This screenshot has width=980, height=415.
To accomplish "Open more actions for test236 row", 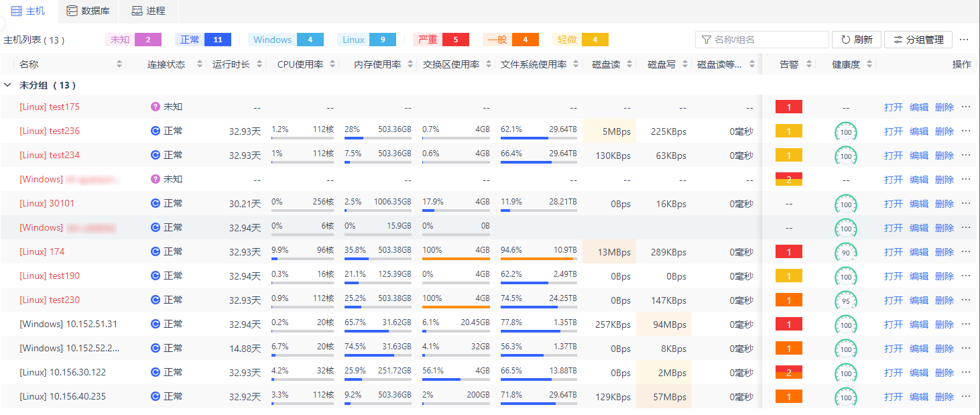I will pyautogui.click(x=966, y=131).
